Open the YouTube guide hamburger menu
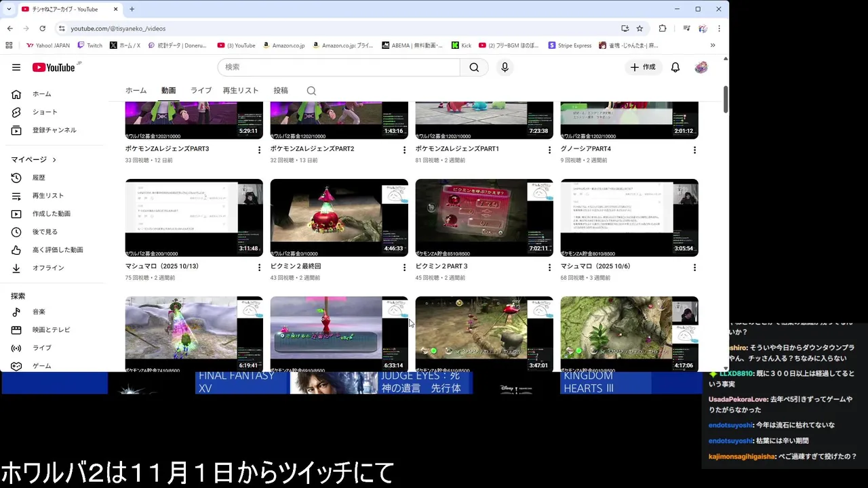This screenshot has height=488, width=868. pos(16,67)
